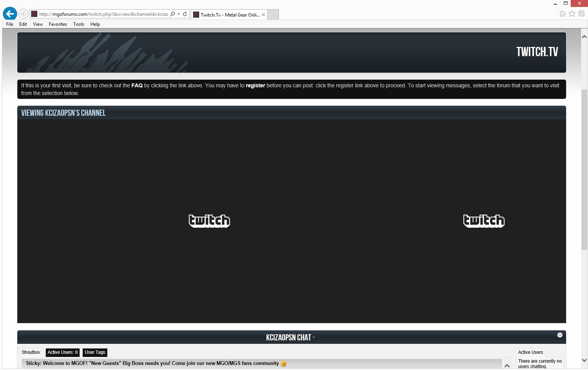Click the page scrollbar down arrow
The image size is (588, 370).
[584, 360]
